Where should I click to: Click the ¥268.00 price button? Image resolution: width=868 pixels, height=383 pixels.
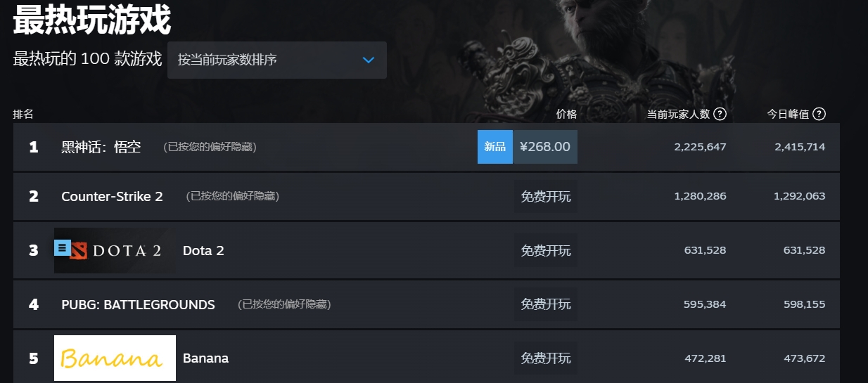point(545,147)
